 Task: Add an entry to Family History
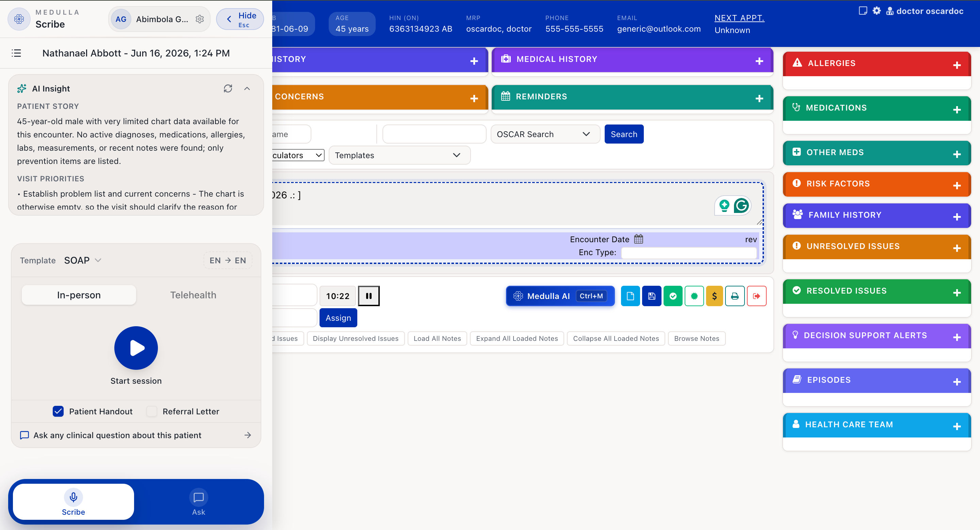point(957,217)
